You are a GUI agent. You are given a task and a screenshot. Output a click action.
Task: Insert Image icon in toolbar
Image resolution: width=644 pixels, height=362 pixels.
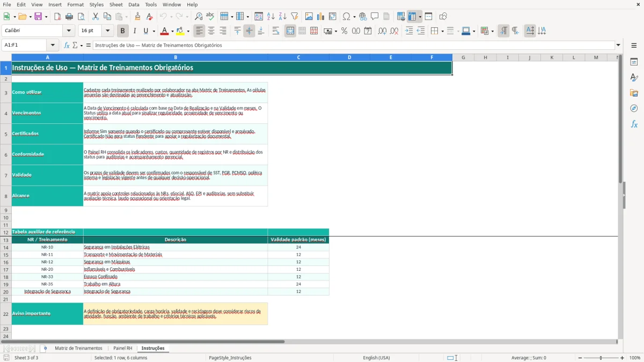point(309,17)
